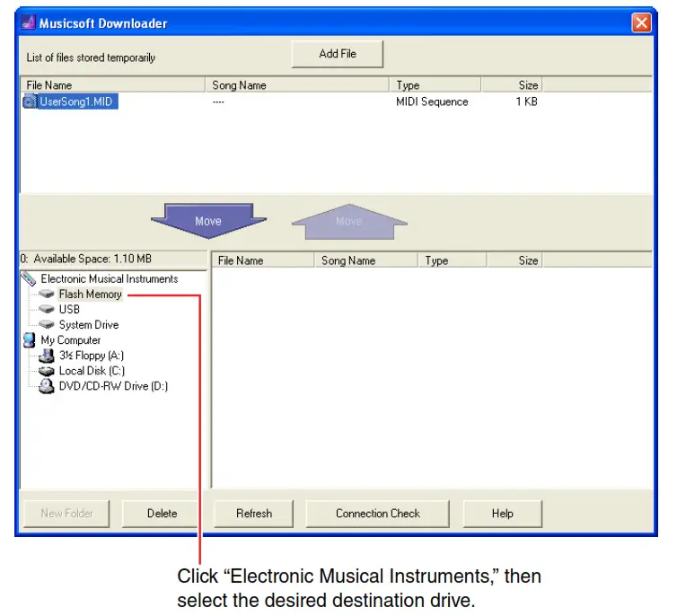The image size is (677, 616).
Task: Open Help
Action: coord(502,514)
